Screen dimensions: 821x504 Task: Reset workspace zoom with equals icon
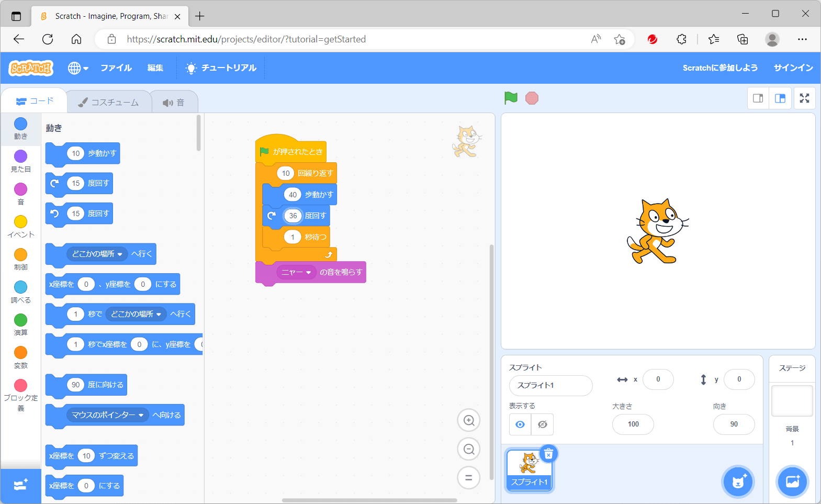point(468,477)
